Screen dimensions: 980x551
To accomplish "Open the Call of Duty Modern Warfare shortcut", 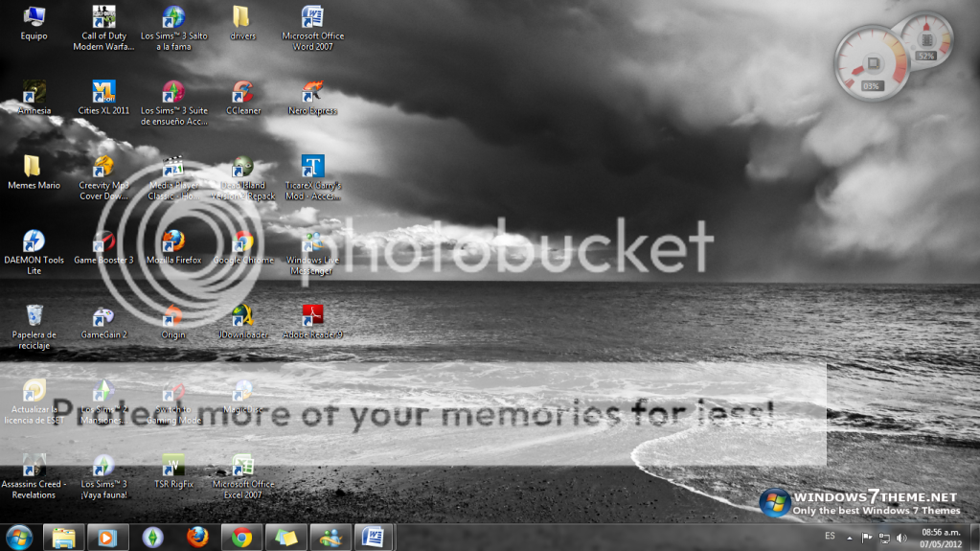I will click(103, 19).
